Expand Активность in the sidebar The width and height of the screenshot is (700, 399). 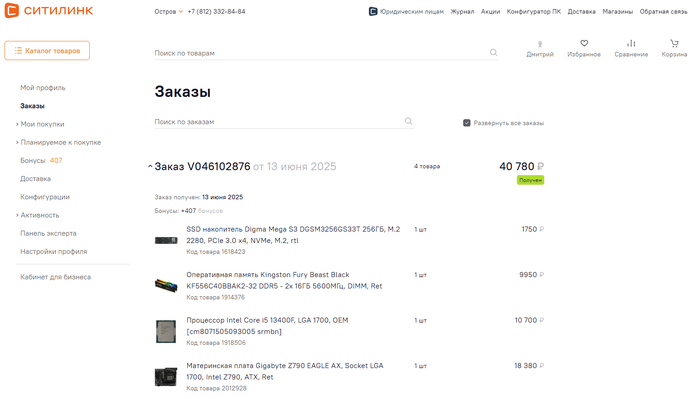tap(38, 215)
